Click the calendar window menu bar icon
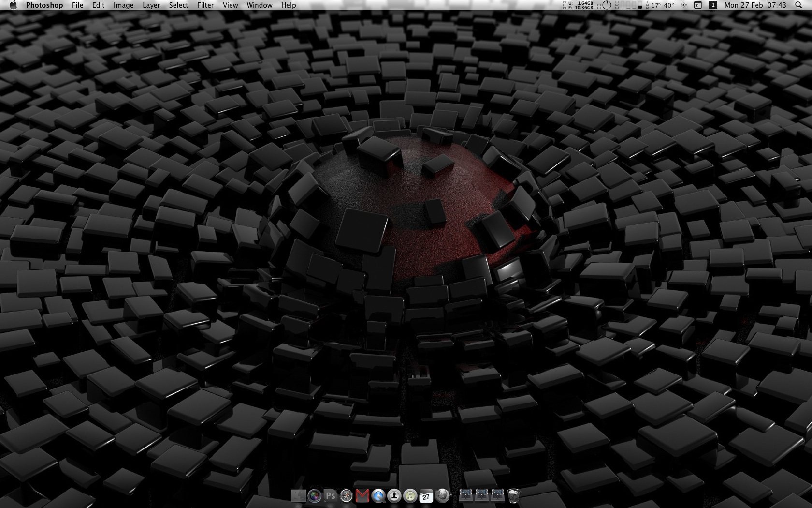Image resolution: width=812 pixels, height=508 pixels. [698, 5]
